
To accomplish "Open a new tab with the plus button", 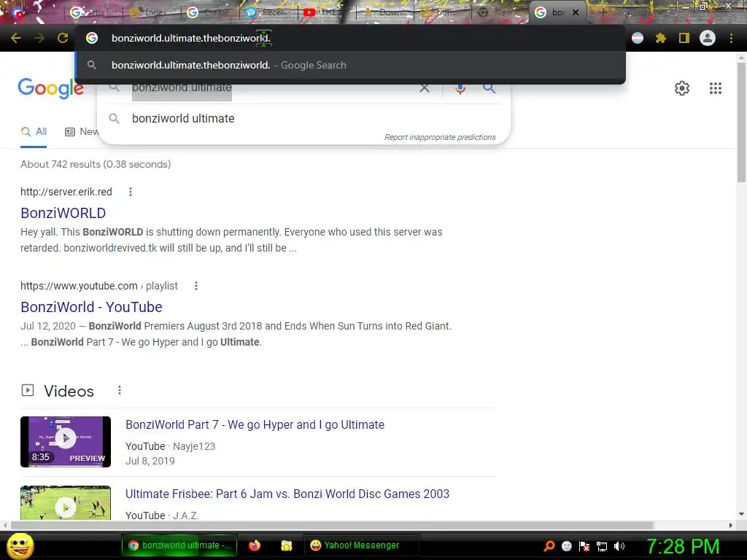I will click(x=603, y=12).
